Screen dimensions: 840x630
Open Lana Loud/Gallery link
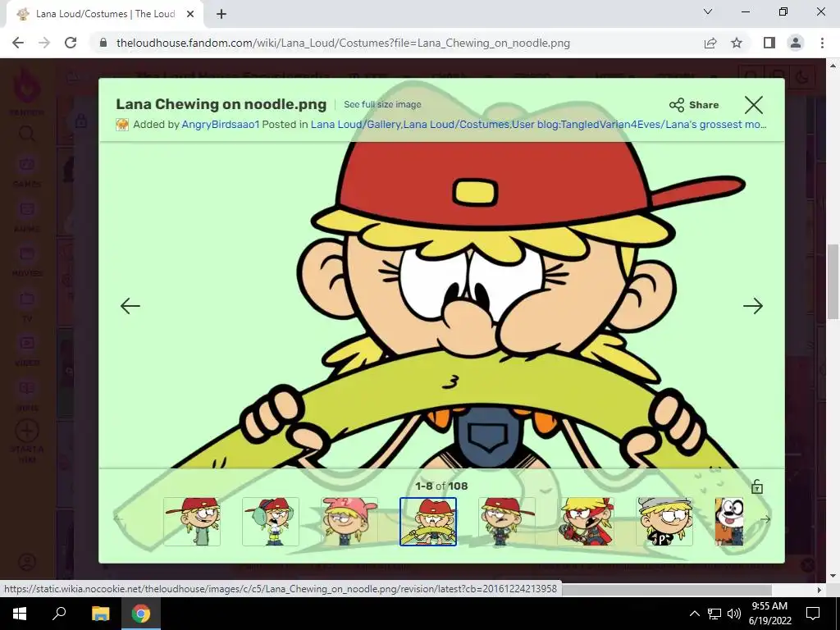click(355, 125)
